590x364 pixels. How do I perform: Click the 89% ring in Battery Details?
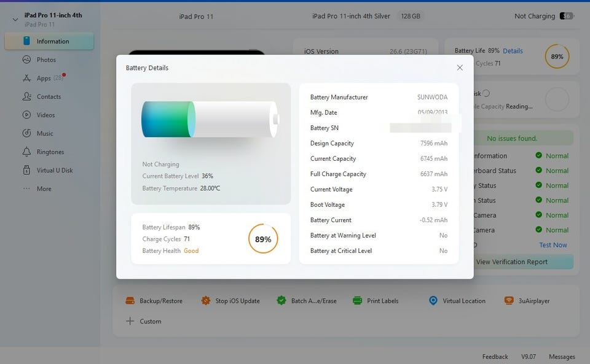[263, 239]
